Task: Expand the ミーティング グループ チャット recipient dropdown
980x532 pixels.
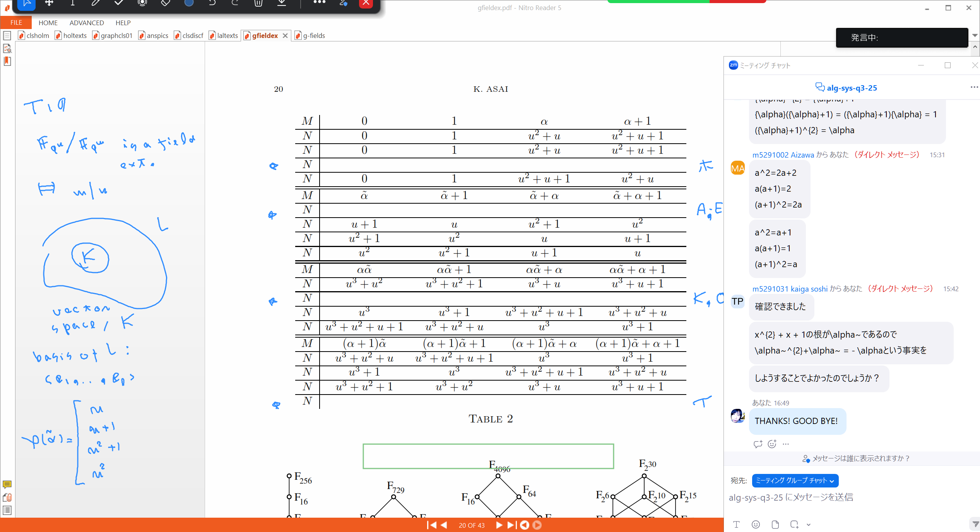Action: (x=795, y=481)
